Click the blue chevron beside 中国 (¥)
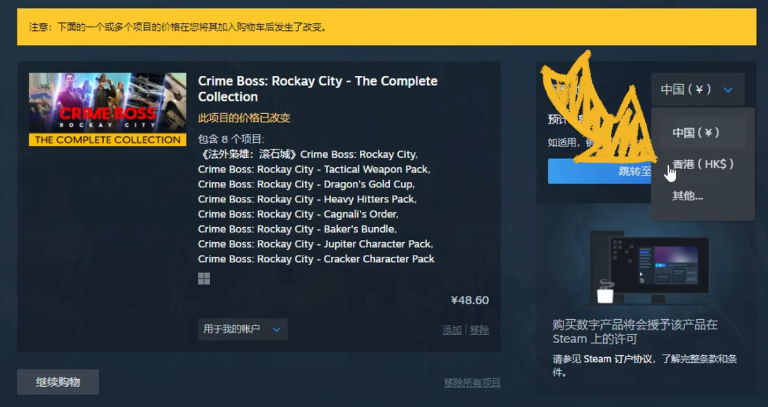 pos(728,90)
